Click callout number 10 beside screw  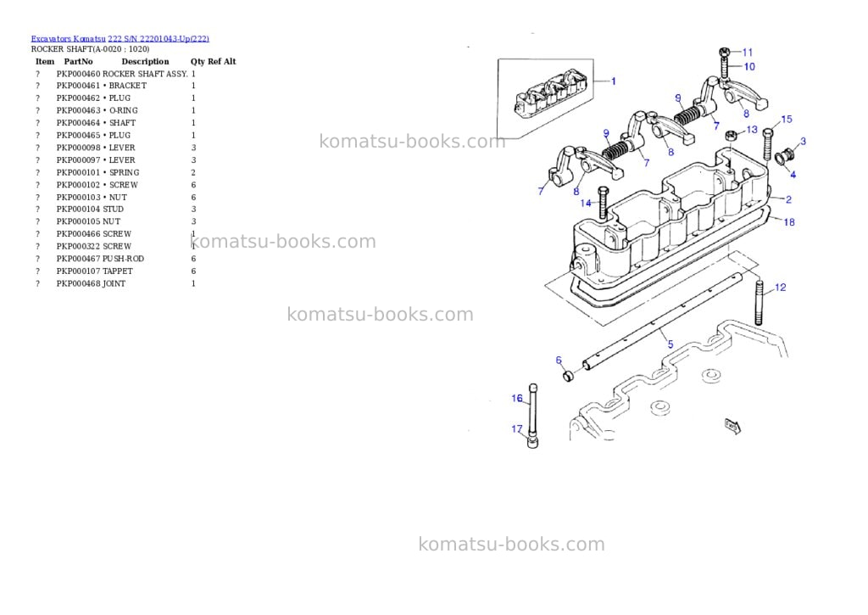point(749,66)
